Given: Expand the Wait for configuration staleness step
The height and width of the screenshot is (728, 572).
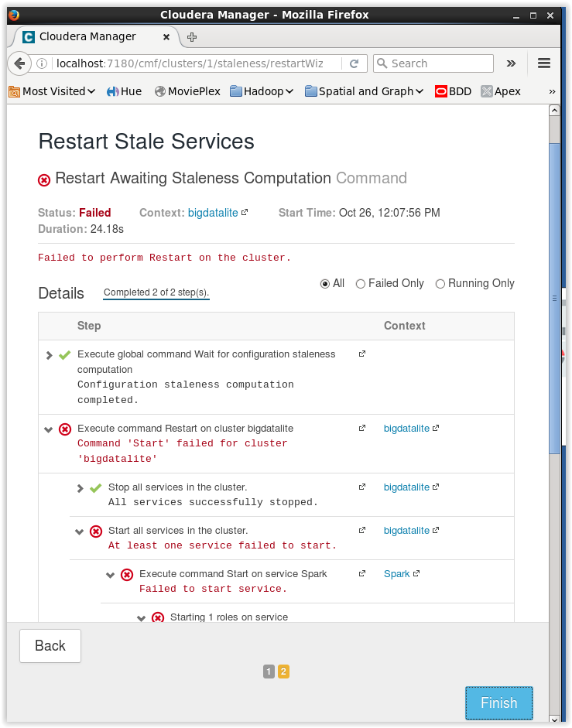Looking at the screenshot, I should click(49, 355).
